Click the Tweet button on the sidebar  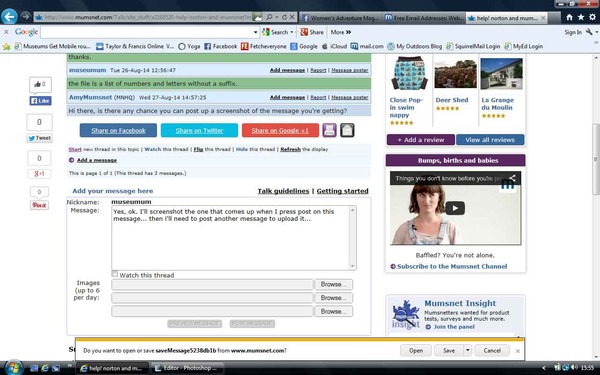click(40, 138)
